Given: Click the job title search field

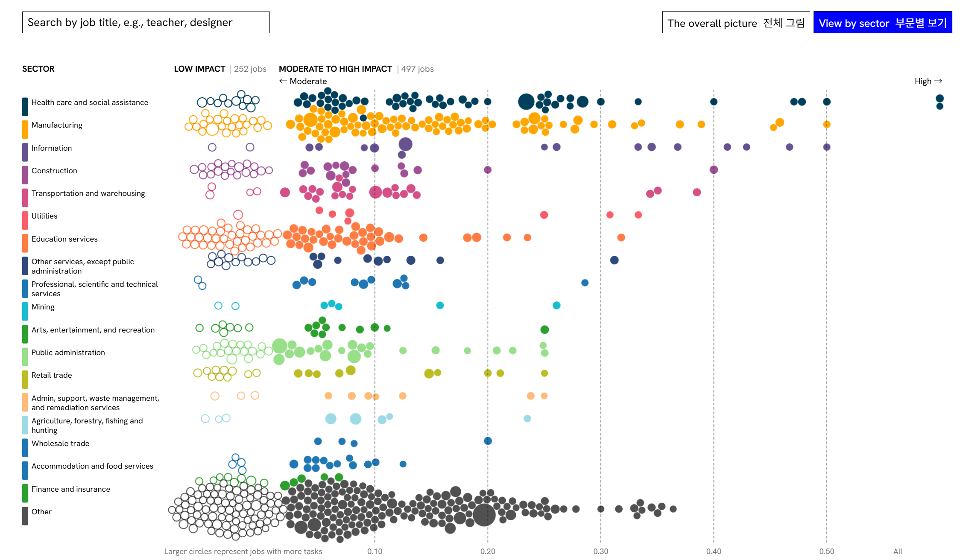Looking at the screenshot, I should [x=146, y=23].
